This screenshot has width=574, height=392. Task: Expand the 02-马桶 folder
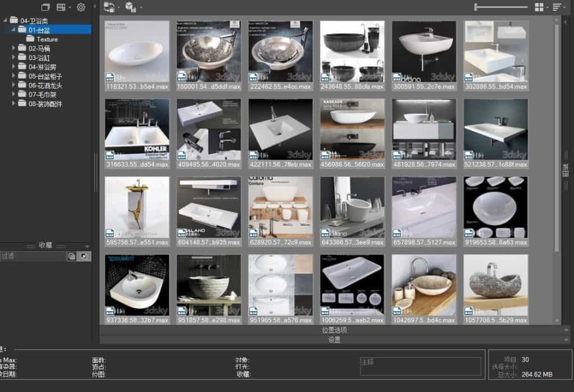pyautogui.click(x=14, y=49)
